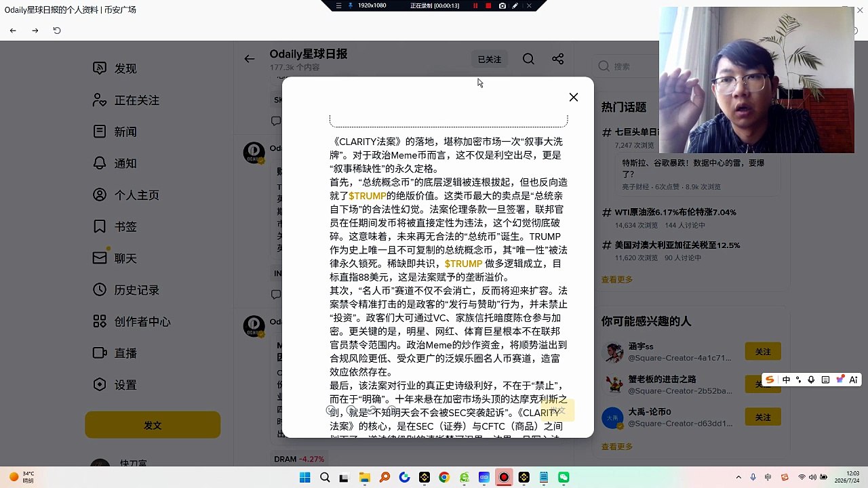Click the 已关注 following button

pyautogui.click(x=489, y=60)
